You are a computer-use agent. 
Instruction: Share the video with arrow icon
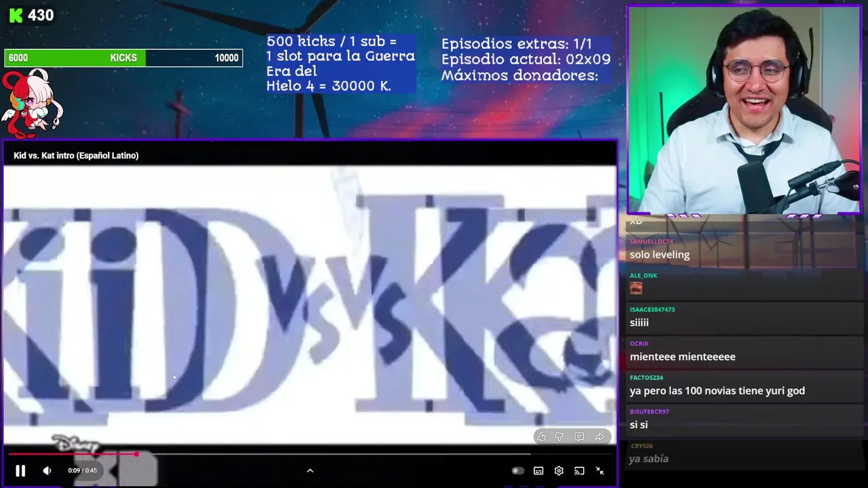(599, 437)
